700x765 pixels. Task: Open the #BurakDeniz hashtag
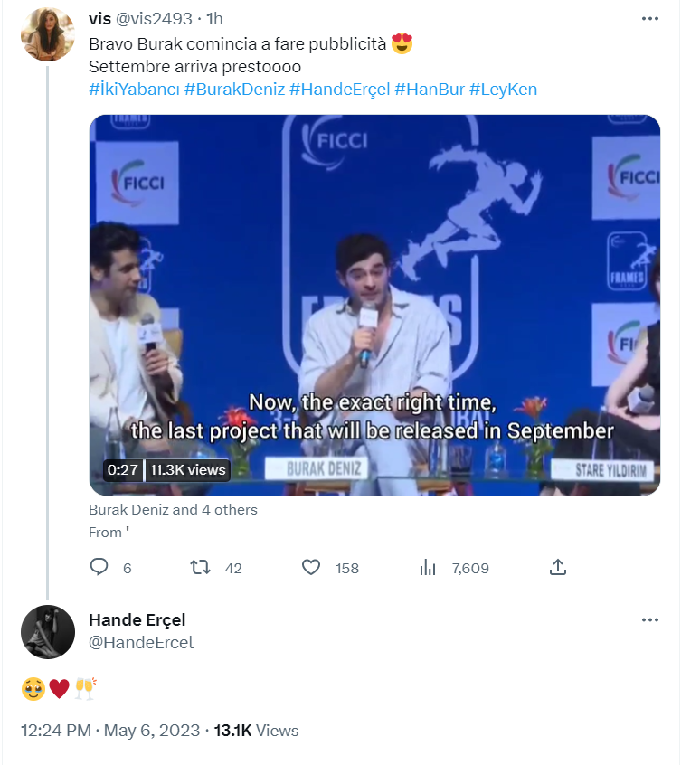click(x=234, y=90)
